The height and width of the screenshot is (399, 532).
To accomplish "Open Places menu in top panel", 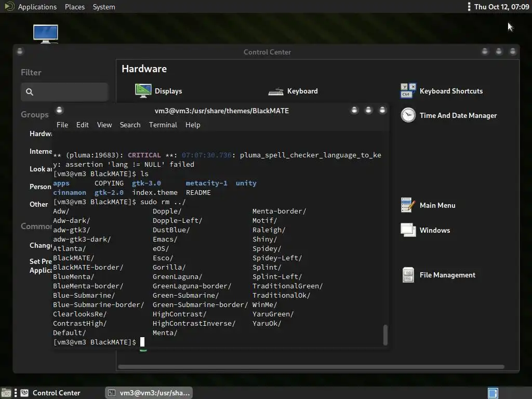I will click(x=75, y=7).
